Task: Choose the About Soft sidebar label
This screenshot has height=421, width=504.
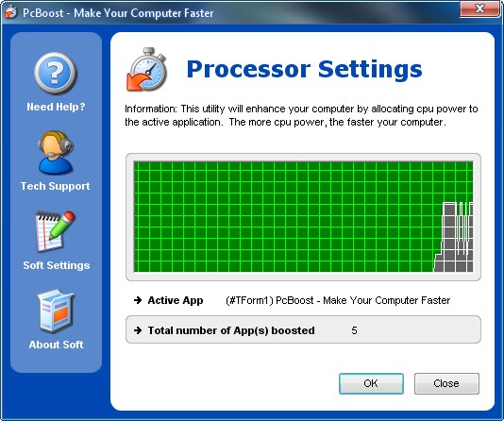Action: tap(56, 345)
